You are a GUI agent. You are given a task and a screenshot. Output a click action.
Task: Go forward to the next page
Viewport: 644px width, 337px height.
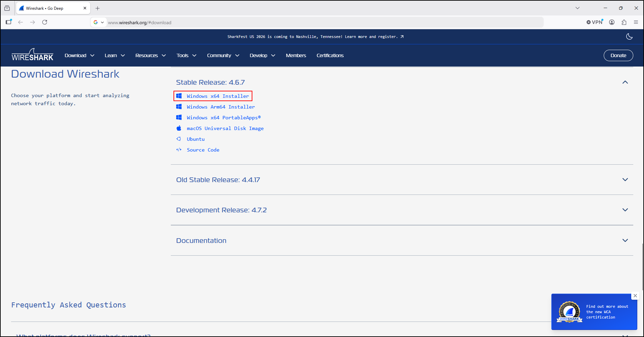(x=33, y=22)
